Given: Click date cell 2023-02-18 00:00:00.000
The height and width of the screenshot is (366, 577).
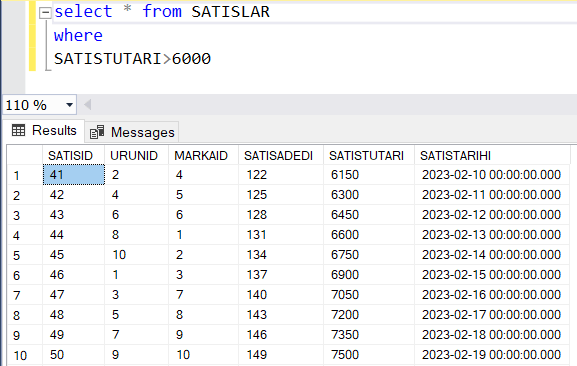Looking at the screenshot, I should [x=492, y=334].
